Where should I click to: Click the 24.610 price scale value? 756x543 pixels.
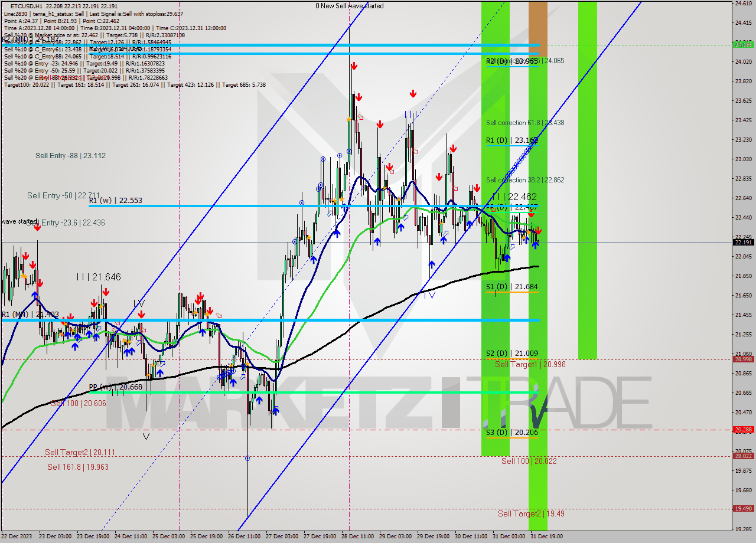tap(743, 3)
